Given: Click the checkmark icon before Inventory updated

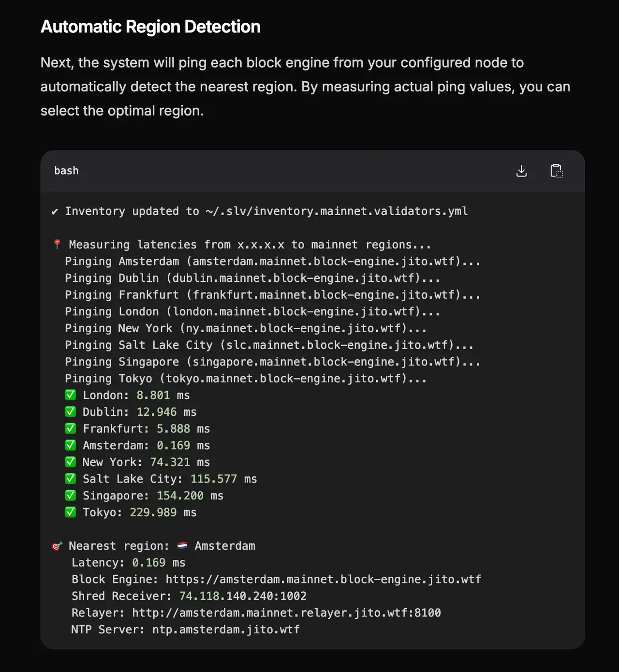Looking at the screenshot, I should point(54,211).
